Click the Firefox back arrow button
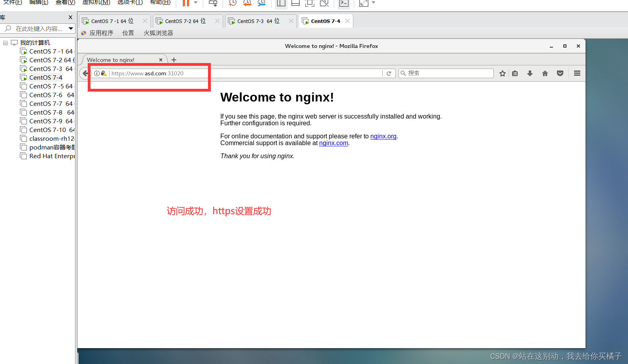This screenshot has height=364, width=628. pyautogui.click(x=85, y=73)
